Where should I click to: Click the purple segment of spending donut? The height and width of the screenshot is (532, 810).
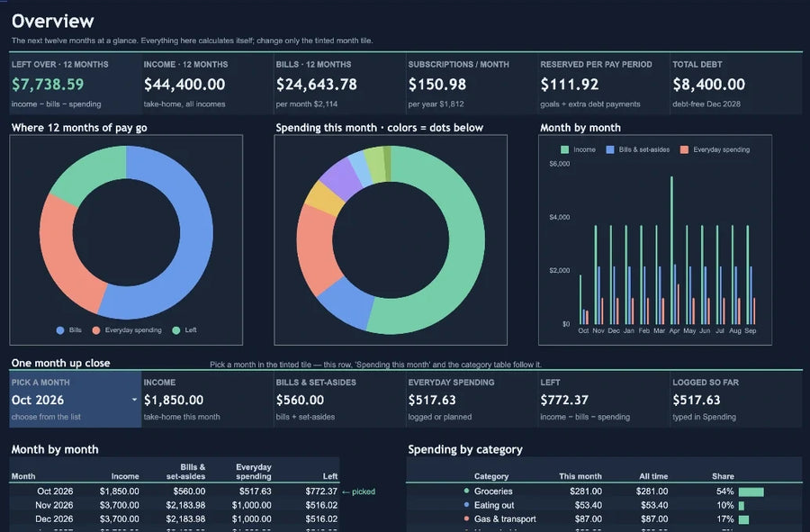(340, 179)
